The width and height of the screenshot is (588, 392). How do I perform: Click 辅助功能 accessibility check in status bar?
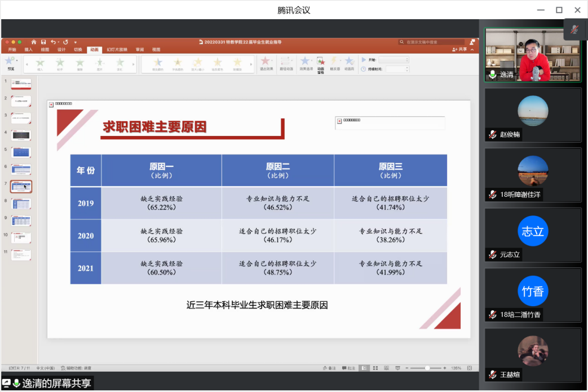(76, 368)
